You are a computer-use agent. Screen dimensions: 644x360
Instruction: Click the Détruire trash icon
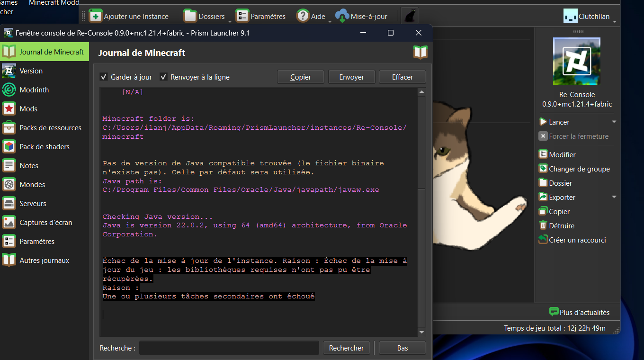click(543, 225)
